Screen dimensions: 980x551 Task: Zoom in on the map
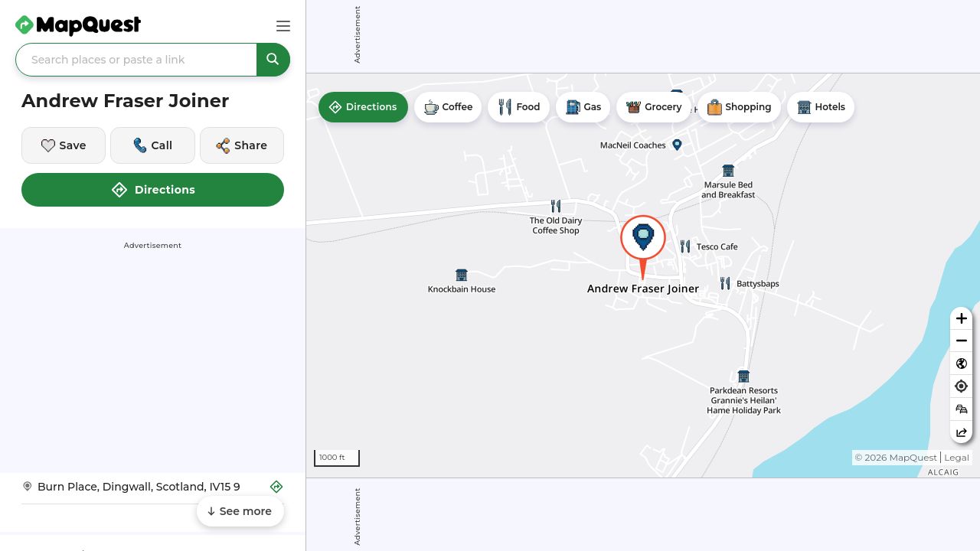coord(962,318)
